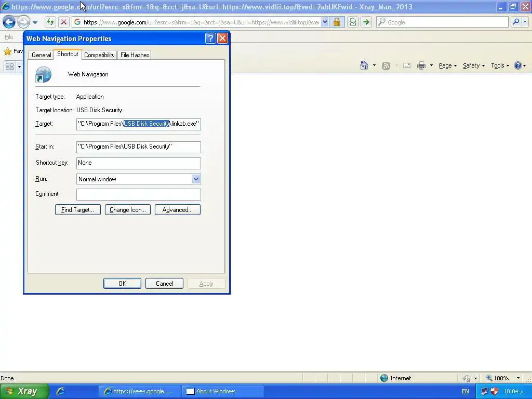Click the browser Forward arrow button

(23, 22)
